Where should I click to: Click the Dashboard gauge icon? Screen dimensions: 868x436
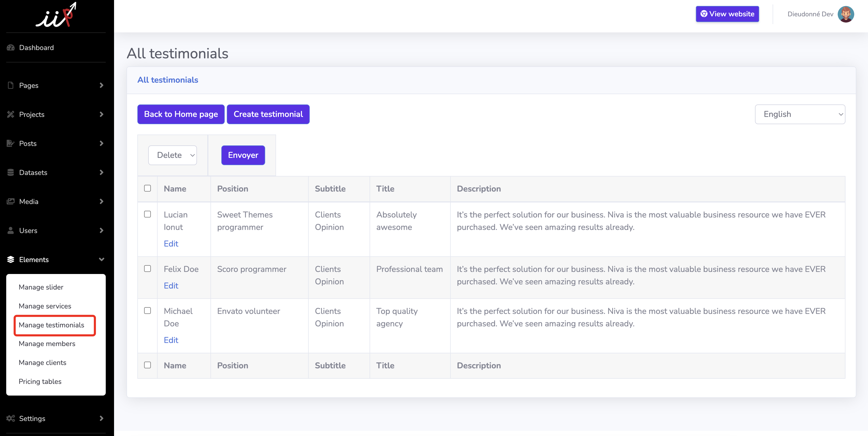[x=11, y=47]
